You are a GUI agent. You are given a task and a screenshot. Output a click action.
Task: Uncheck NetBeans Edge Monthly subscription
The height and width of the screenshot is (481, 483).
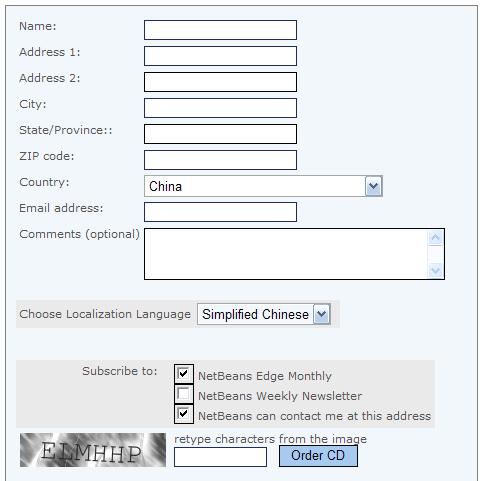tap(184, 374)
